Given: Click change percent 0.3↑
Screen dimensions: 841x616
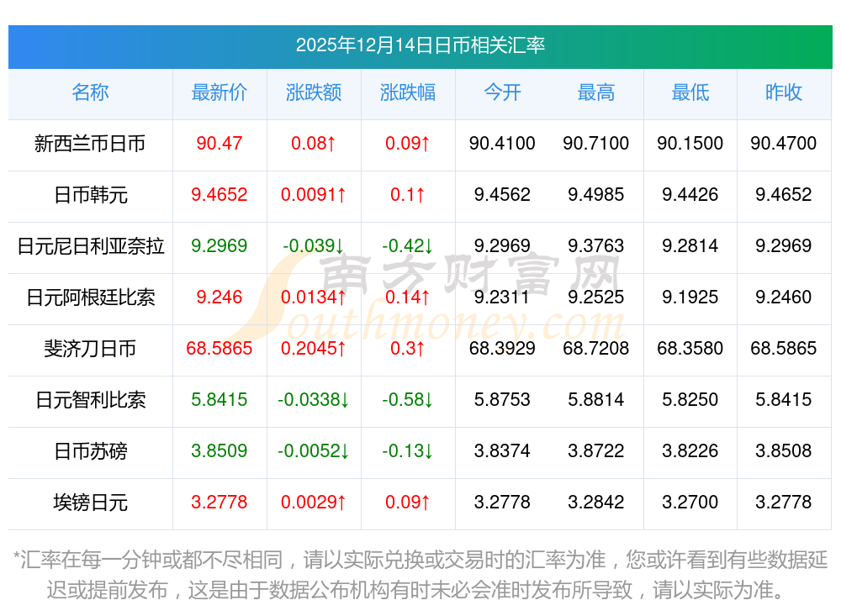Looking at the screenshot, I should 408,348.
